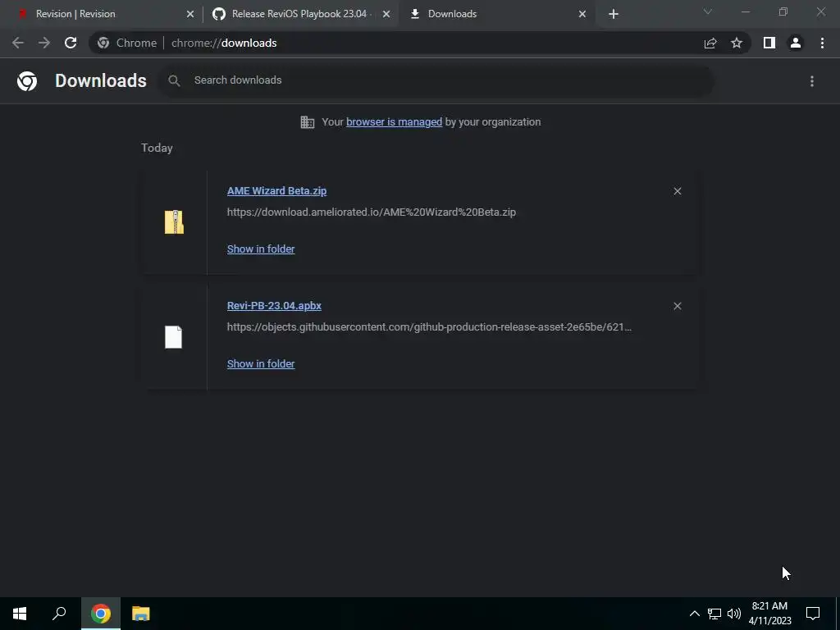This screenshot has height=630, width=840.
Task: Open the 'browser is managed' link
Action: click(395, 121)
